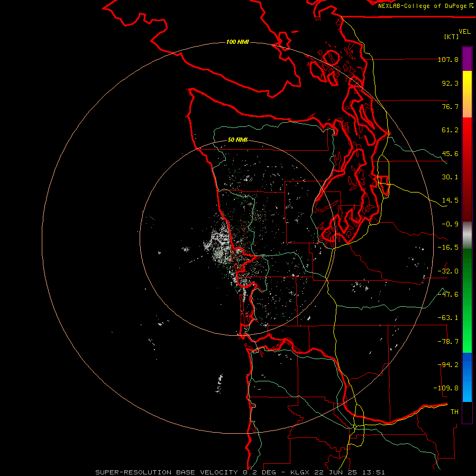Click the 92.3 velocity scale value
476x476 pixels.
[450, 83]
